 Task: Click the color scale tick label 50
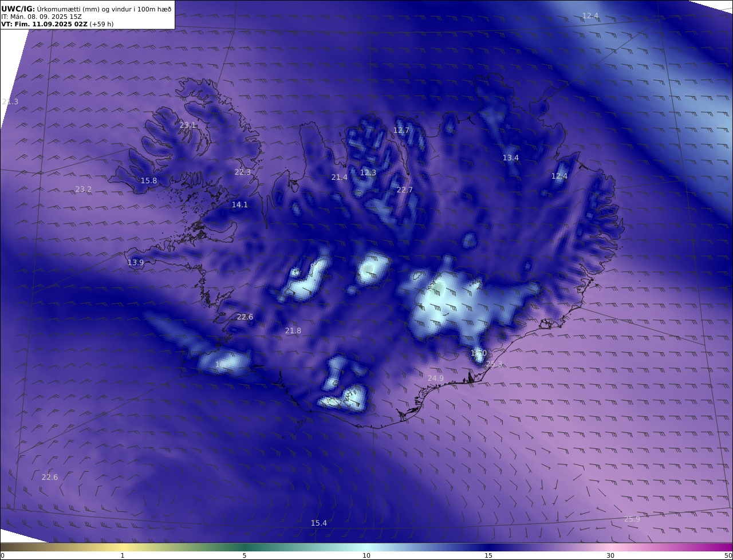pyautogui.click(x=728, y=555)
